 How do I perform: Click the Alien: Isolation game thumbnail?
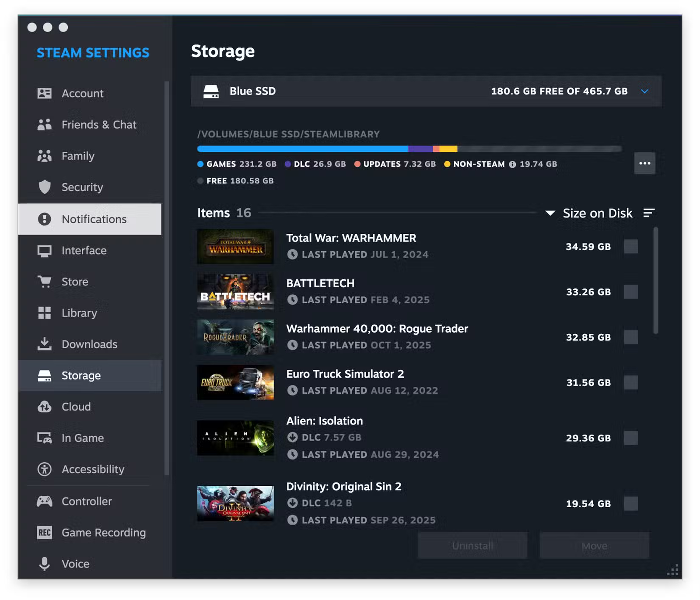(x=235, y=438)
